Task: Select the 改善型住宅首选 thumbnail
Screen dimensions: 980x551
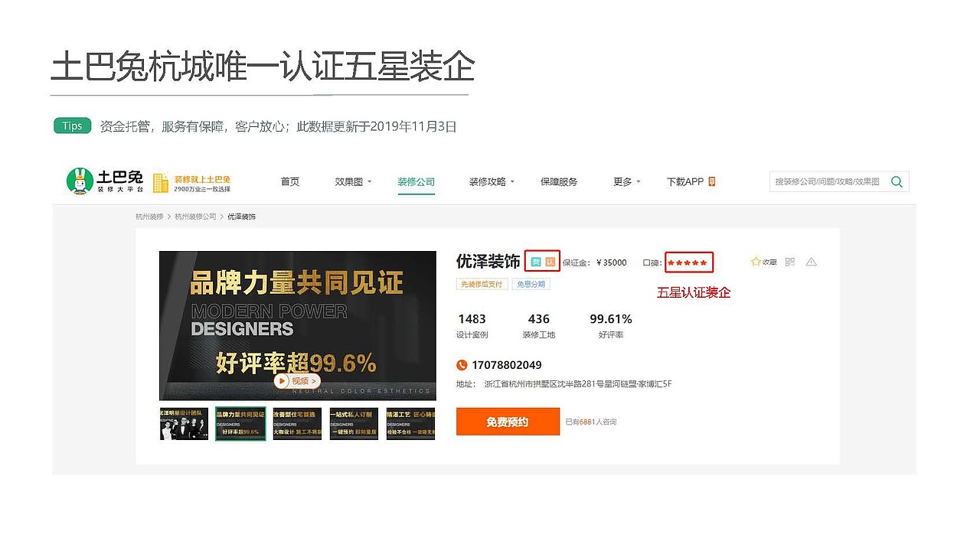Action: pos(297,424)
